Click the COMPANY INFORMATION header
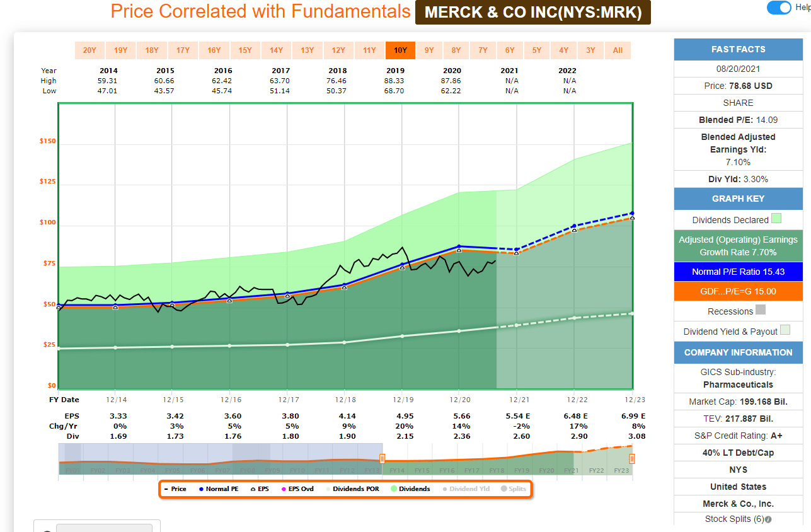 click(x=738, y=352)
